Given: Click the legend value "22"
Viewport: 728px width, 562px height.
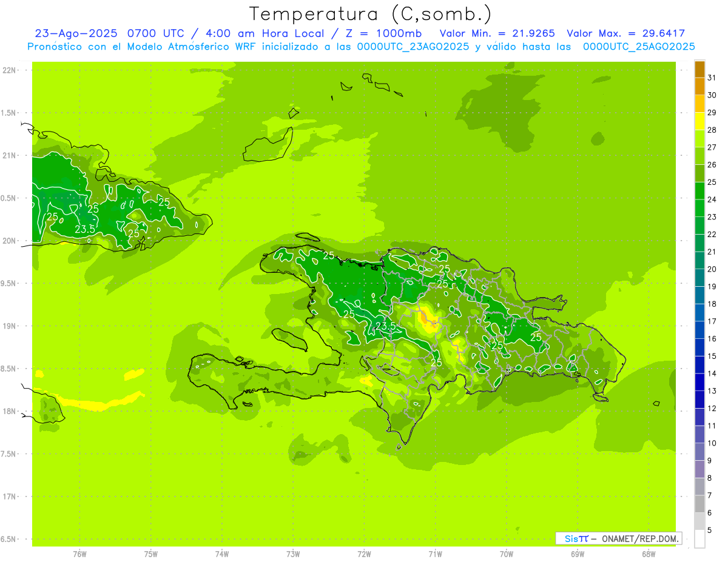Looking at the screenshot, I should pyautogui.click(x=712, y=234).
